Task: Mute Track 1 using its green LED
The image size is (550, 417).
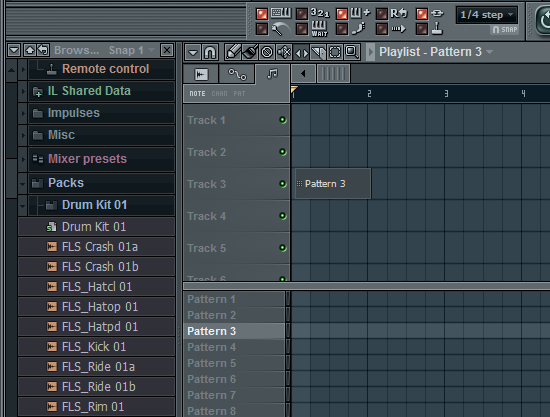Action: pyautogui.click(x=283, y=120)
